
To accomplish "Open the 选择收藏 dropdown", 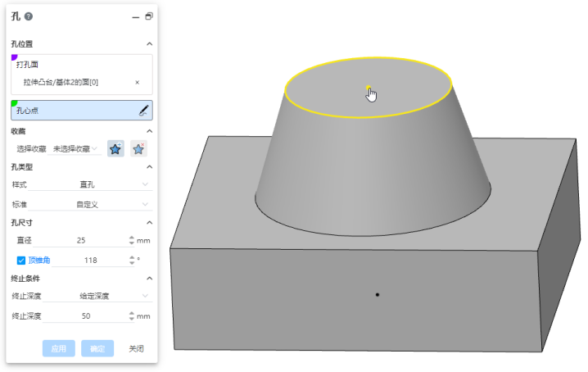I will click(75, 148).
